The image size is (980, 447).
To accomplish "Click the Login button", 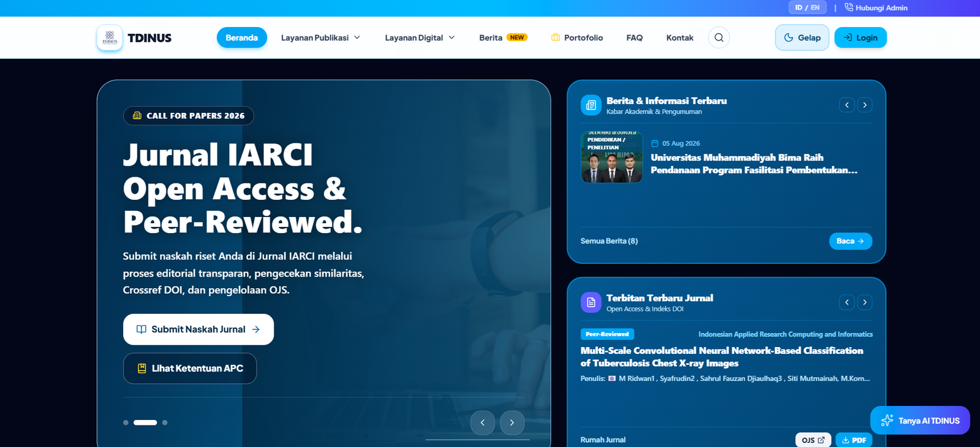I will [861, 37].
